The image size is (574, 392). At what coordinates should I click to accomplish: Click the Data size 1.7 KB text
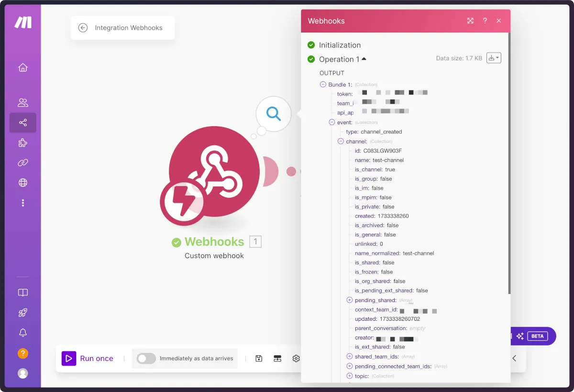(459, 58)
